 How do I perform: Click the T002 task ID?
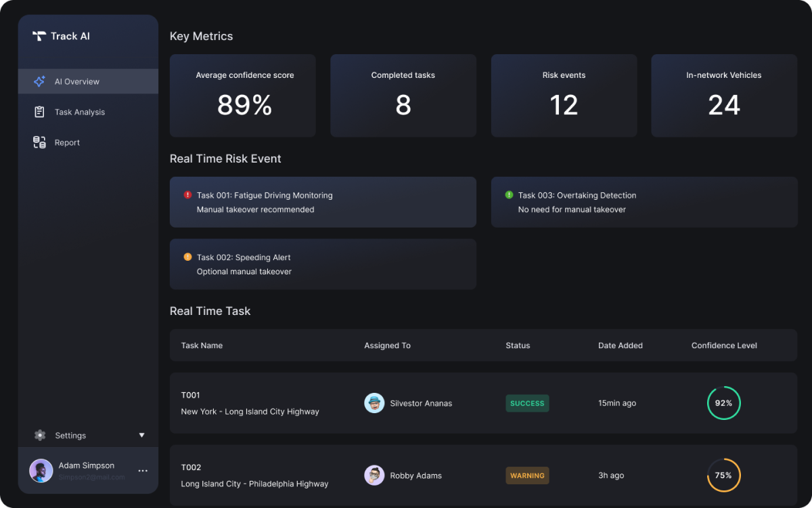coord(191,467)
